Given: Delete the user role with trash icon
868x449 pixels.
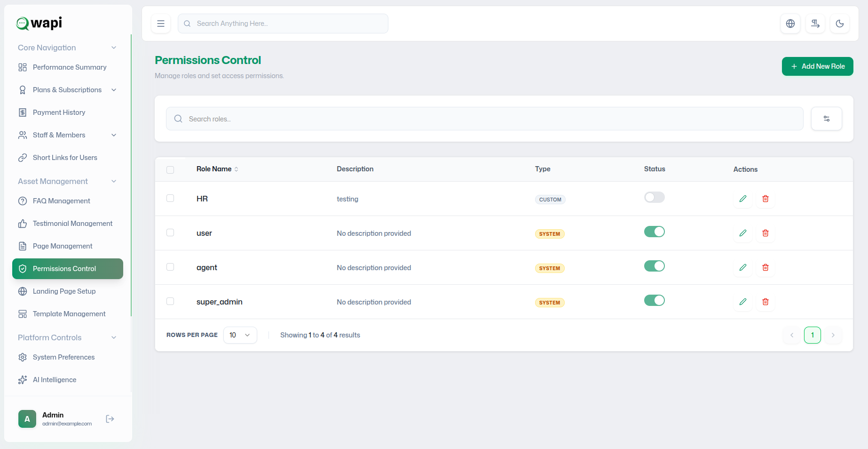Looking at the screenshot, I should point(765,233).
